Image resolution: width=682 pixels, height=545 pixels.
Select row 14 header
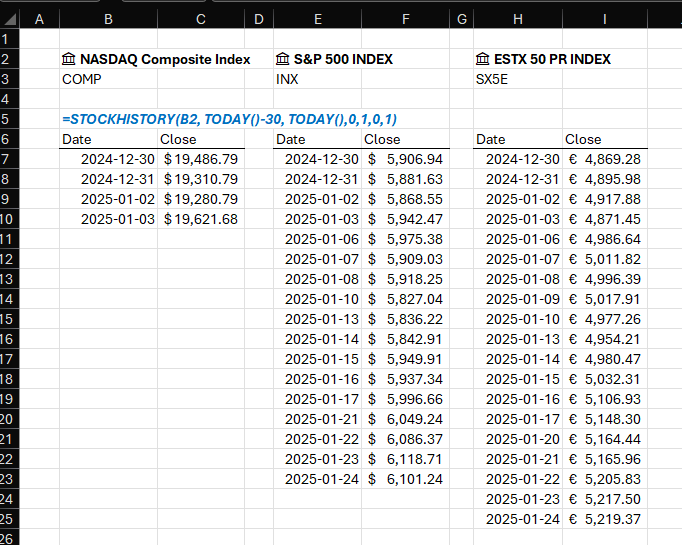pos(10,299)
